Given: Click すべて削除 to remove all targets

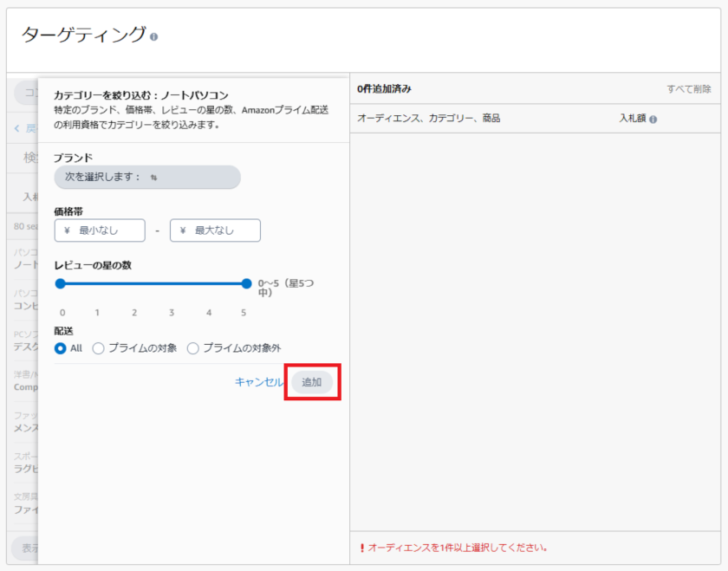Looking at the screenshot, I should 689,89.
